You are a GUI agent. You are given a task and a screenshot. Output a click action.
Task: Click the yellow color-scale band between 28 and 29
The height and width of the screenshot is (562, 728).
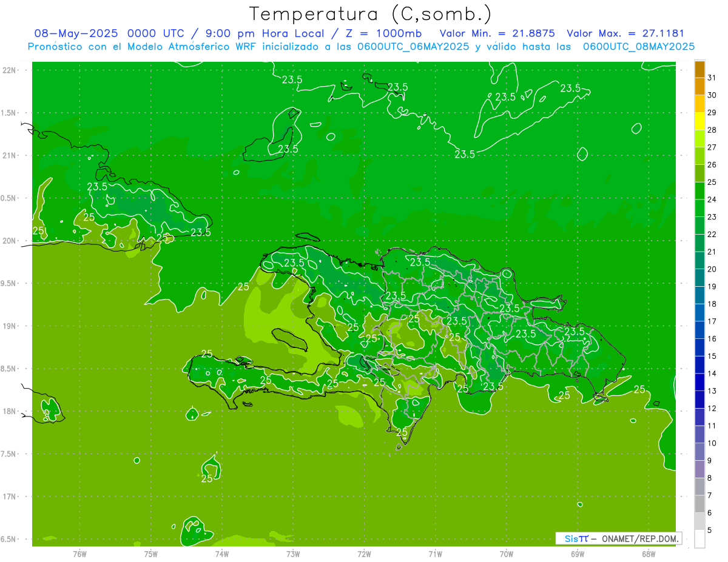pyautogui.click(x=699, y=121)
